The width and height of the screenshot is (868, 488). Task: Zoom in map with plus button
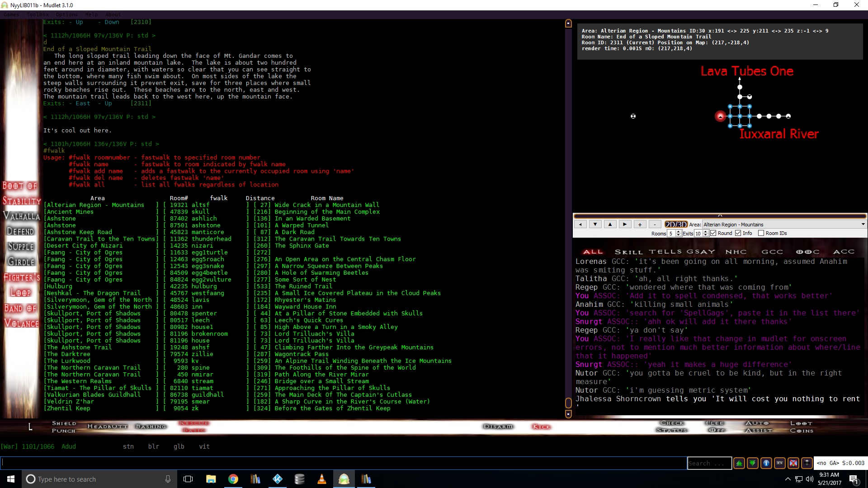[640, 224]
